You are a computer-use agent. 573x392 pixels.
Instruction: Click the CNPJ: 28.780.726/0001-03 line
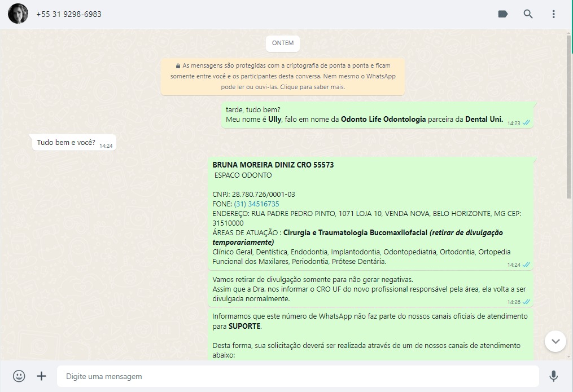pyautogui.click(x=253, y=195)
